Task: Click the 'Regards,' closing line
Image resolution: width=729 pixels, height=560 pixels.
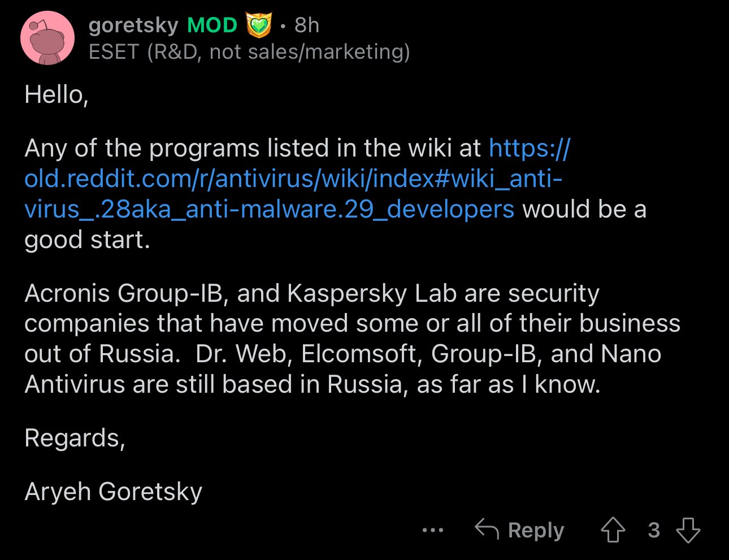Action: pos(75,438)
